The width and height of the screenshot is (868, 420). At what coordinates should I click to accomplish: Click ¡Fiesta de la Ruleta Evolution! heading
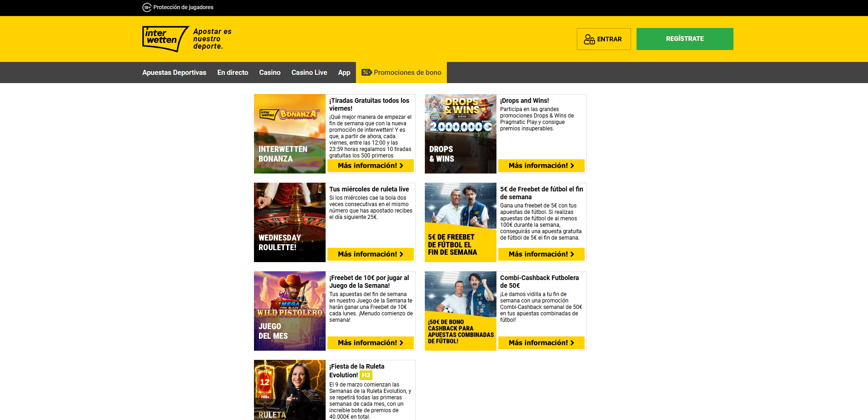(x=357, y=370)
